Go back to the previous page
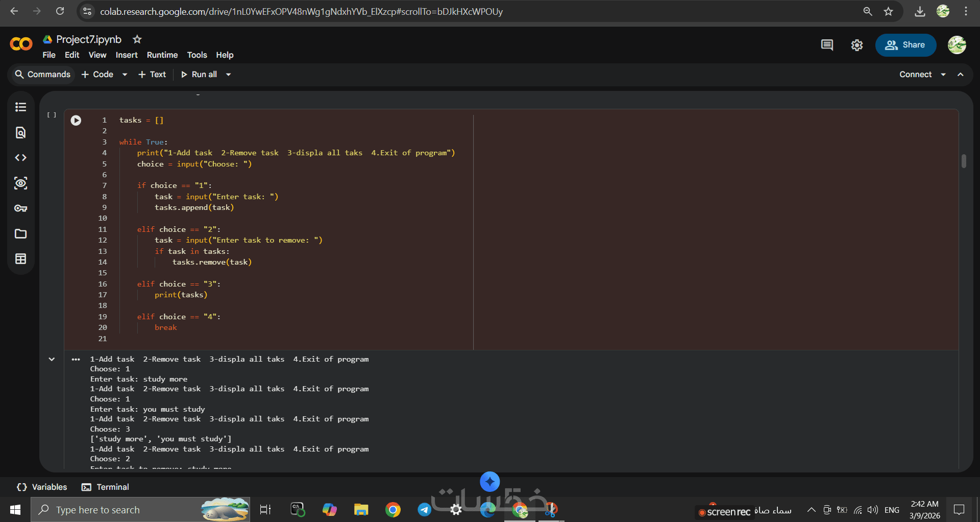The height and width of the screenshot is (522, 980). pos(14,11)
